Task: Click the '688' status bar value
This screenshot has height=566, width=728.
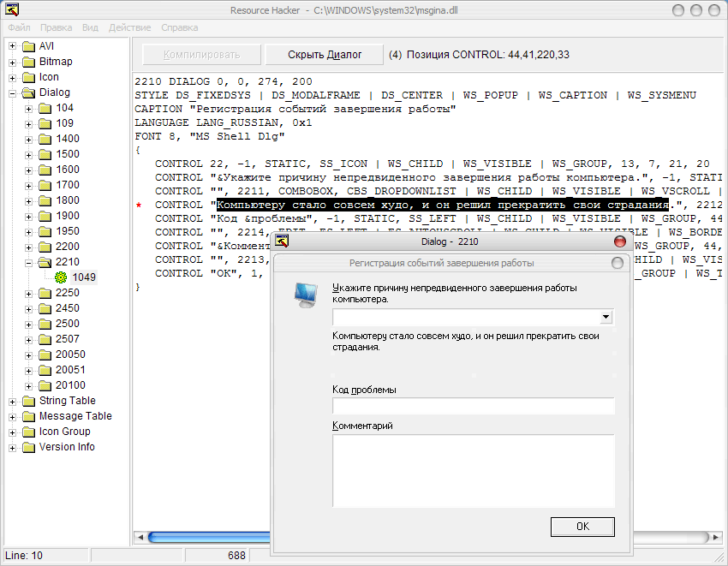Action: (x=236, y=556)
